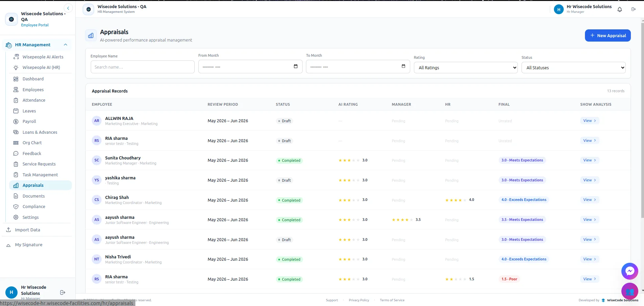
Task: Click the To Month date field
Action: [x=358, y=67]
